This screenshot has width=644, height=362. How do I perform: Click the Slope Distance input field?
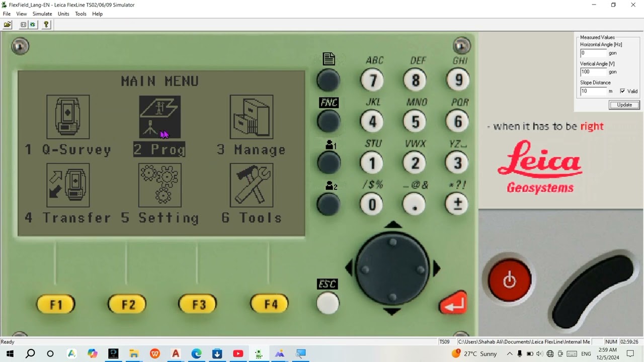point(594,91)
